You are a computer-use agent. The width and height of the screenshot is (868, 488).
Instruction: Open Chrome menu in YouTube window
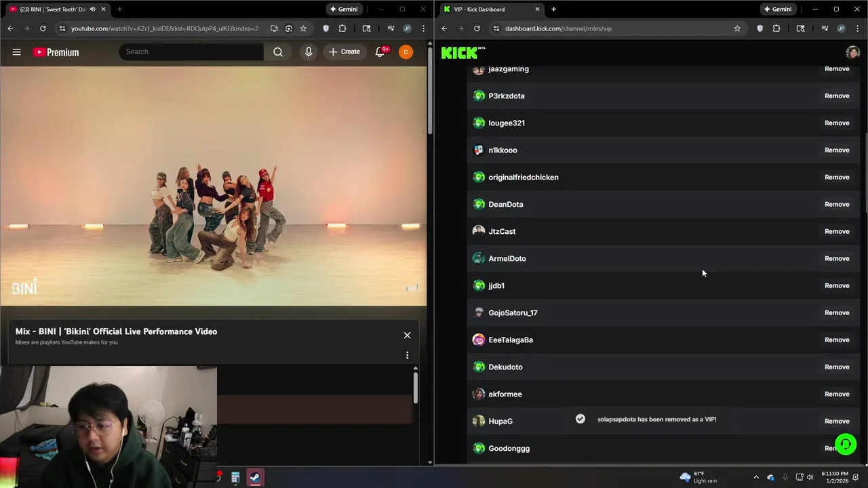[423, 28]
